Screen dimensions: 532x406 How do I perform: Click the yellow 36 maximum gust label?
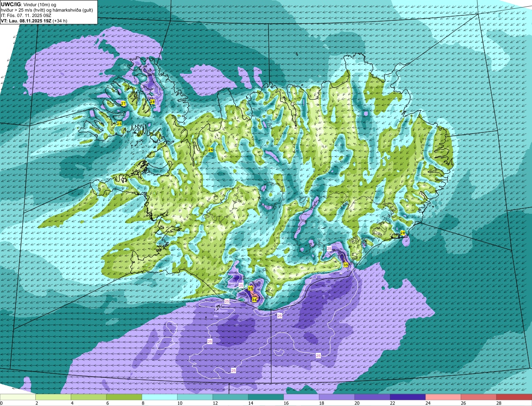254,299
